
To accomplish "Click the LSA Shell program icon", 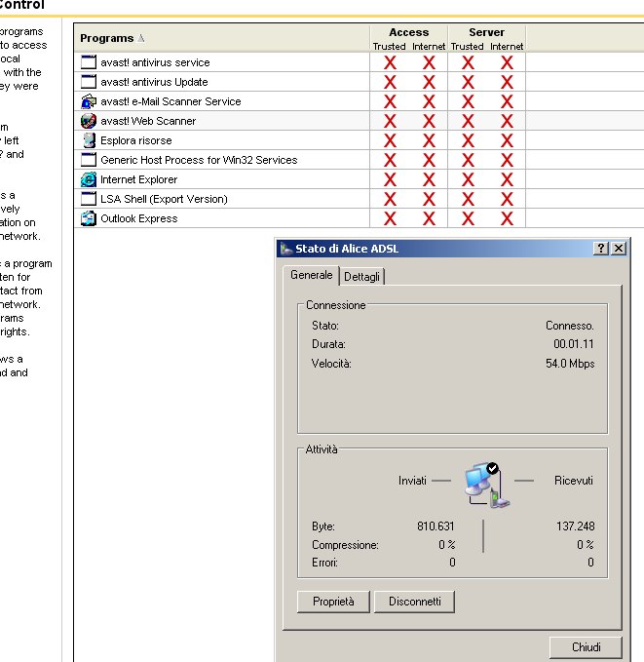I will [89, 199].
